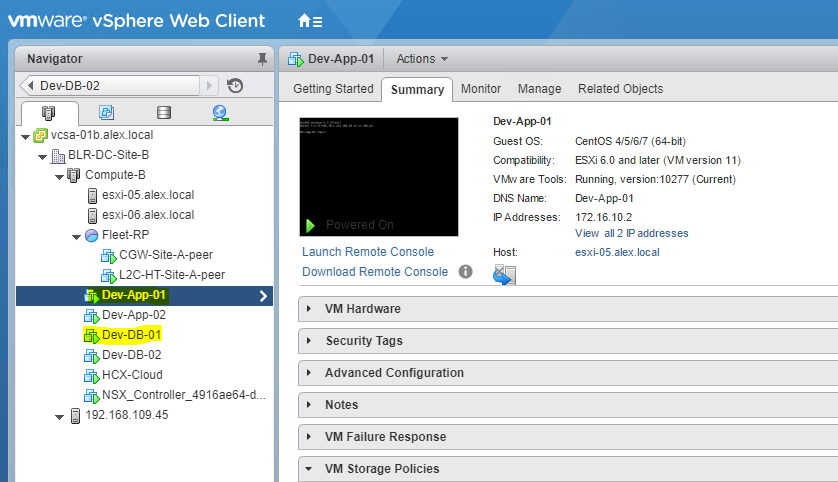The height and width of the screenshot is (482, 838).
Task: Switch to VMs and Templates view
Action: 107,113
